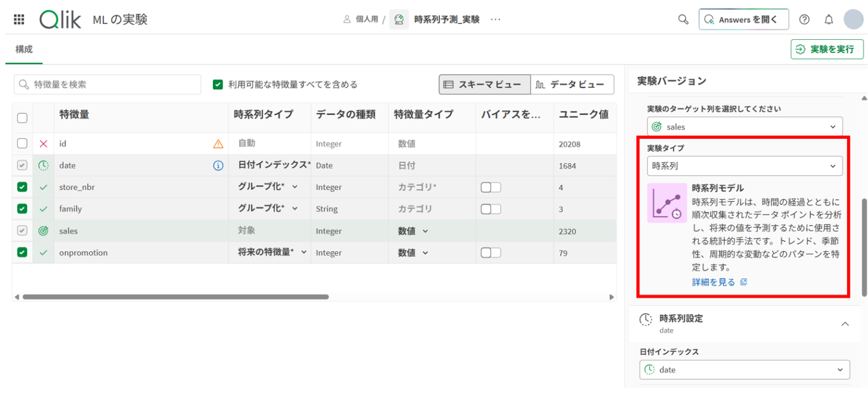Click データの種類 column header
The width and height of the screenshot is (868, 393).
(x=346, y=114)
